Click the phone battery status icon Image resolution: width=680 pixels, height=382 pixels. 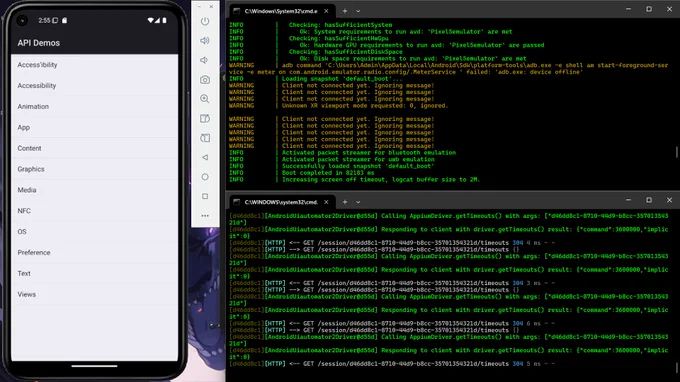point(164,20)
